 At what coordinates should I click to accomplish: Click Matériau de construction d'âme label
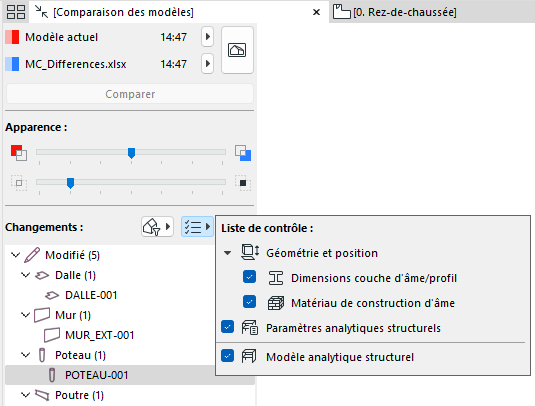[x=373, y=303]
